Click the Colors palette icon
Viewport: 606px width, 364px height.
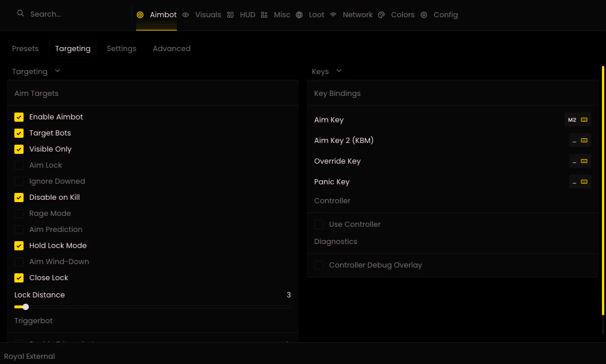(381, 15)
